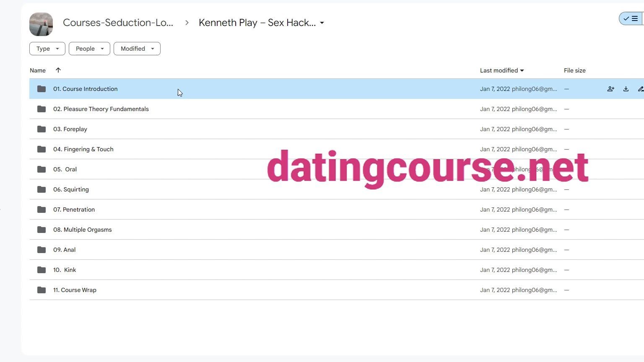
Task: Expand the Kenneth Play folder name dropdown
Action: point(322,23)
